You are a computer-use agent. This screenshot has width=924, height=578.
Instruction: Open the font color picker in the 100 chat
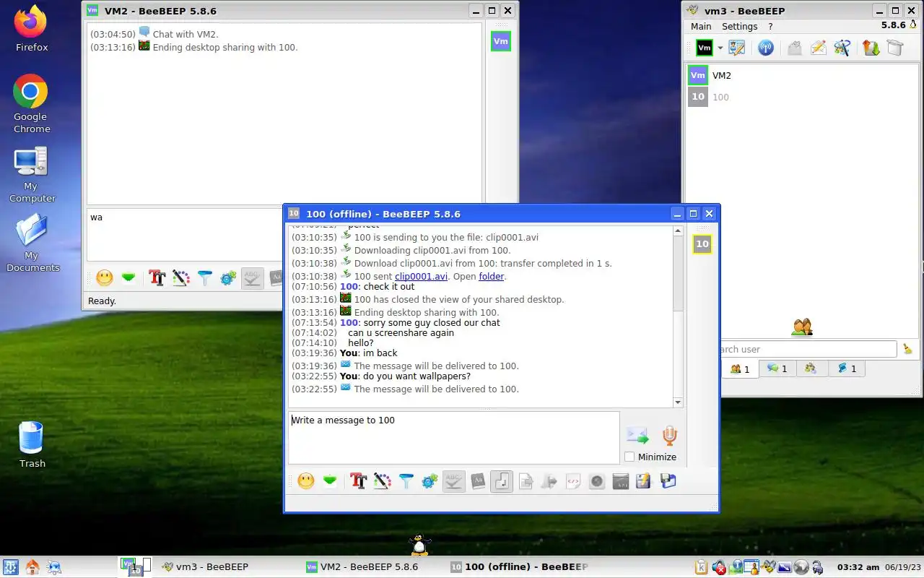[382, 481]
